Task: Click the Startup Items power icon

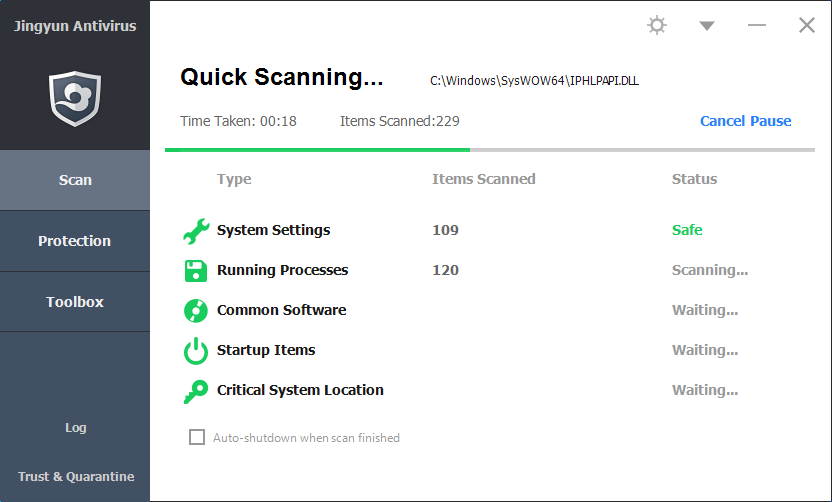Action: click(195, 351)
